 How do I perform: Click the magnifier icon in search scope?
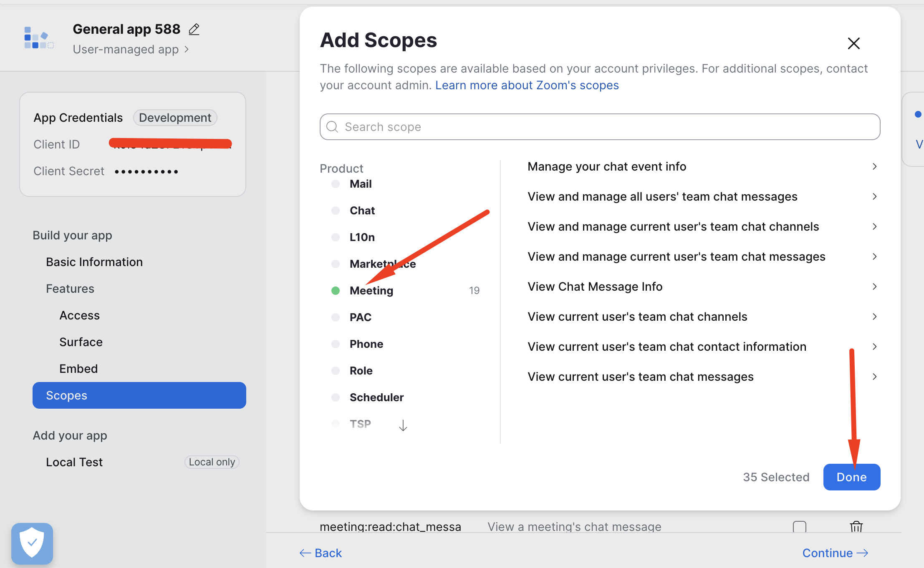pyautogui.click(x=332, y=127)
